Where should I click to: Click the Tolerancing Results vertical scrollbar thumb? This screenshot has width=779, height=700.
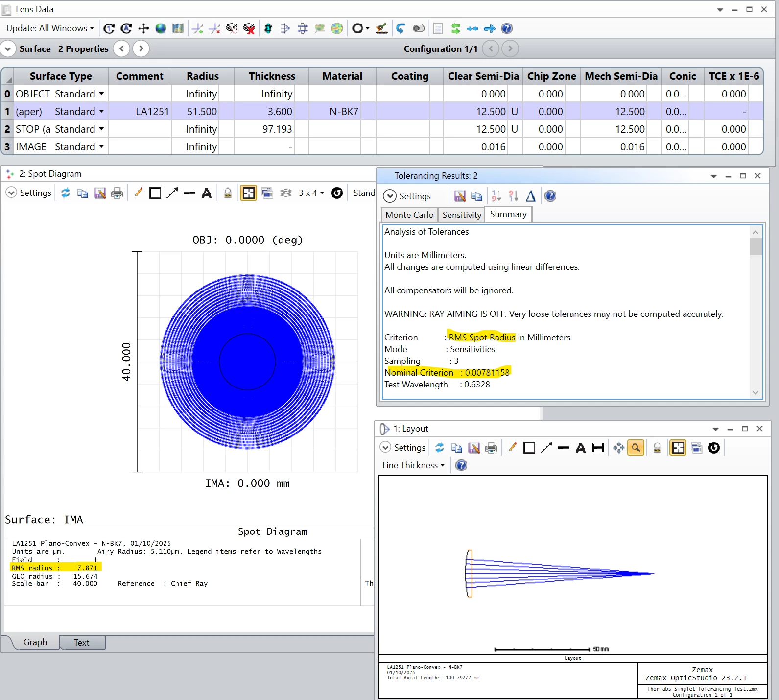755,246
